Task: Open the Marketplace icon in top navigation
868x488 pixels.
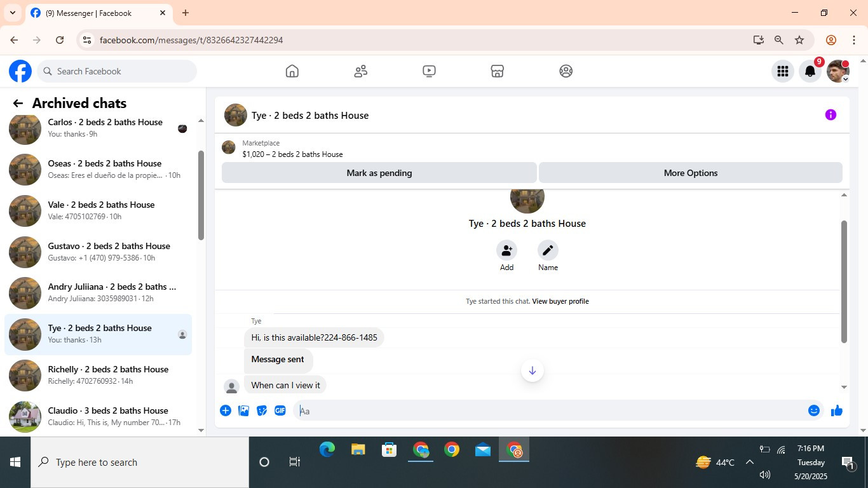Action: [x=498, y=71]
